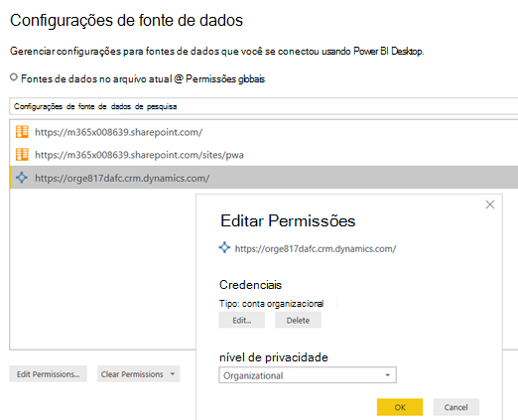Click the Dynamics icon in the Editar Permissões dialog
Viewport: 518px width, 420px height.
pos(224,247)
